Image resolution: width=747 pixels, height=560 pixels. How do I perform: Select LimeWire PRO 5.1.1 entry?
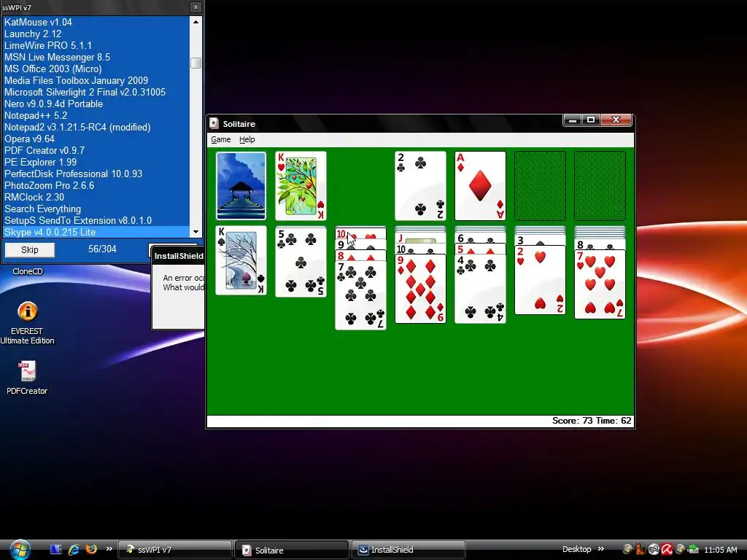tap(96, 45)
